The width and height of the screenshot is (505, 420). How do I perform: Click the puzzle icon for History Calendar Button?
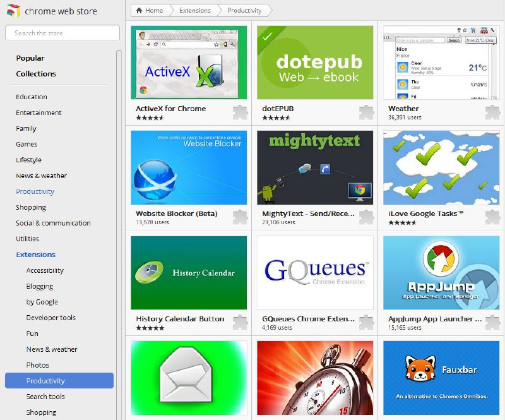click(x=241, y=323)
